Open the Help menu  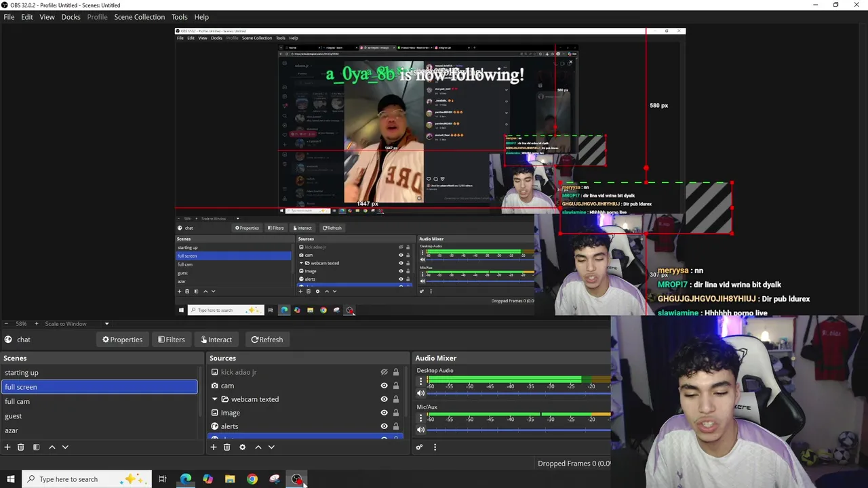click(201, 17)
